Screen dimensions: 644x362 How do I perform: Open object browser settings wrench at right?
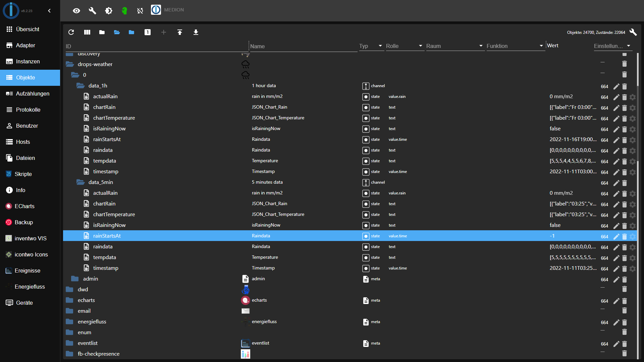[633, 32]
